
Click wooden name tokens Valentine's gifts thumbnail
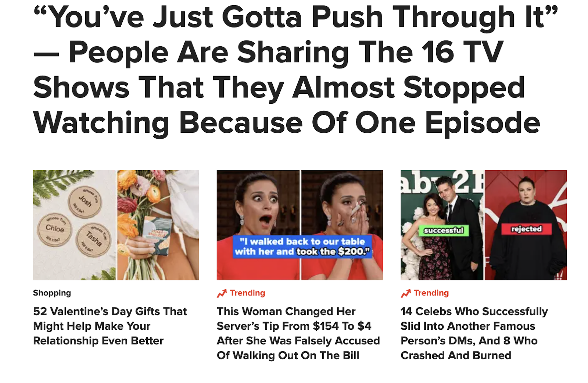116,225
